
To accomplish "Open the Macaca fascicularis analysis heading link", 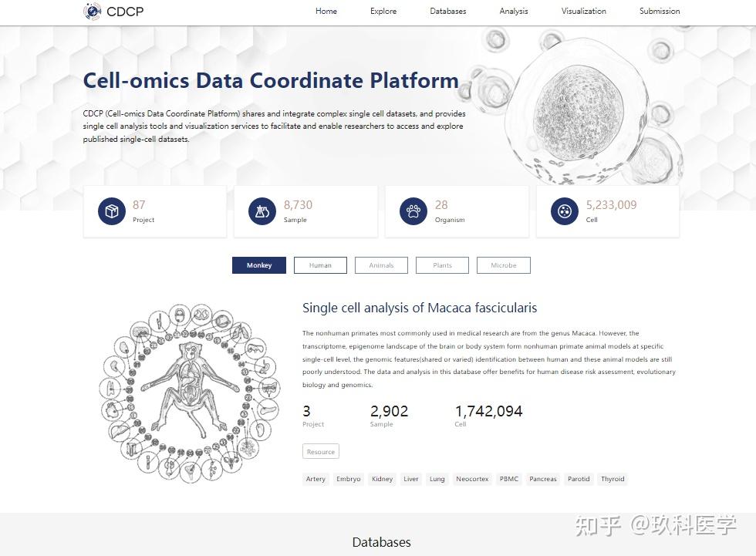I will click(x=420, y=307).
